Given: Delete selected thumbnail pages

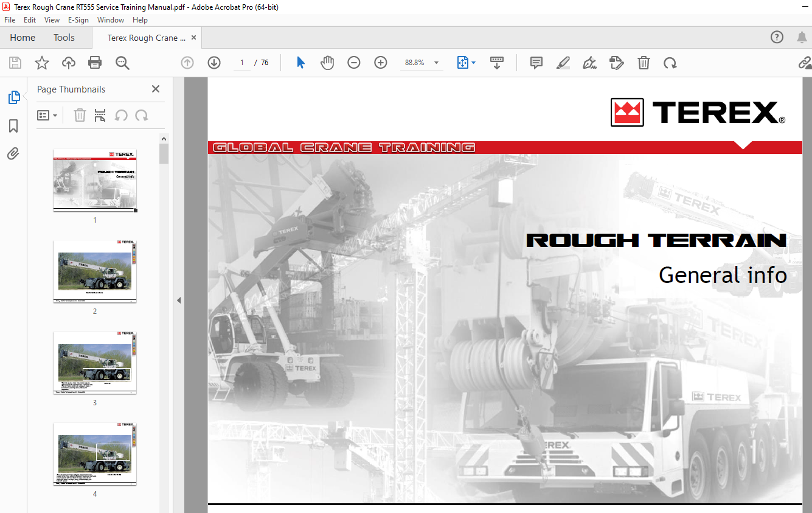Looking at the screenshot, I should pyautogui.click(x=80, y=115).
